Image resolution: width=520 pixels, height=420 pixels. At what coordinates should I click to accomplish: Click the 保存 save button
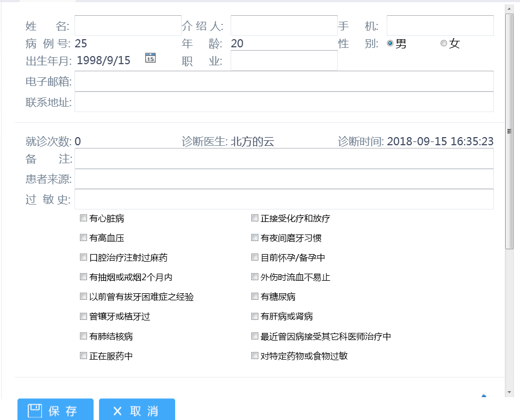click(55, 411)
